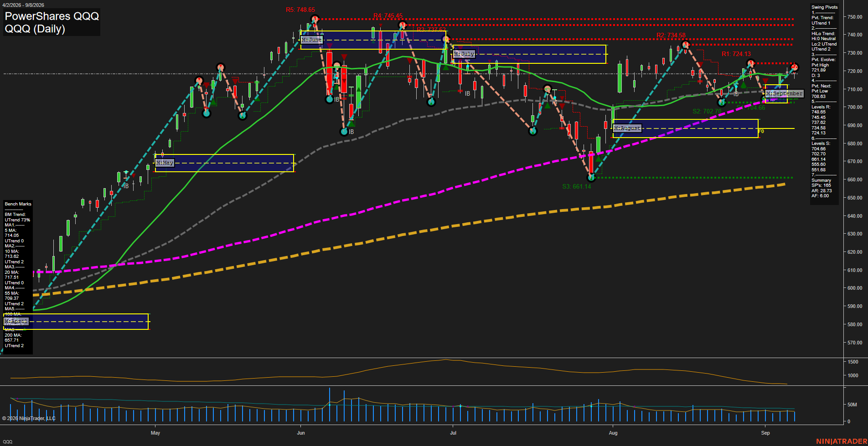Select the Levels S: heading
868x446 pixels.
coord(821,144)
